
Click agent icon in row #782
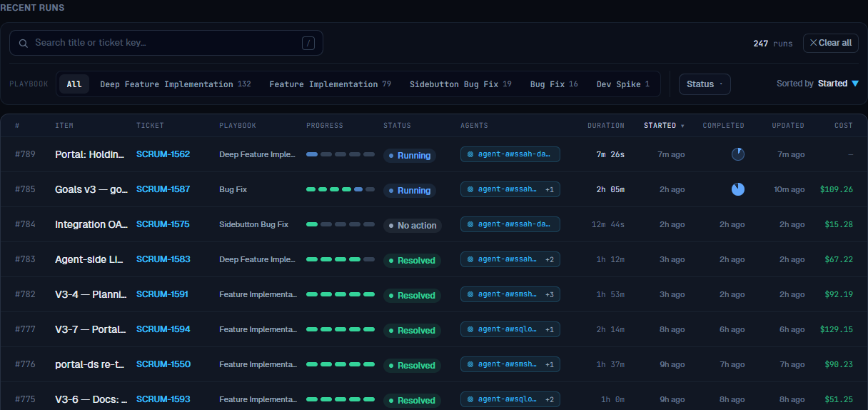click(x=470, y=294)
